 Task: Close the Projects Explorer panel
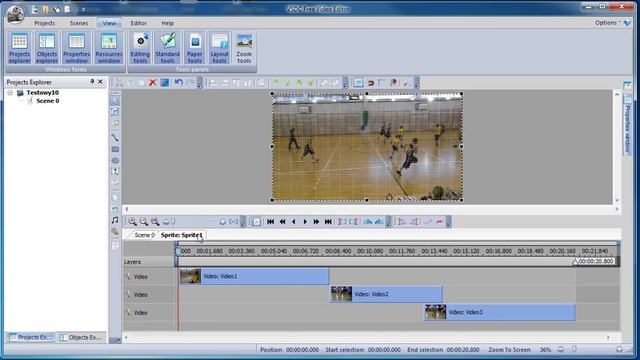pyautogui.click(x=100, y=82)
